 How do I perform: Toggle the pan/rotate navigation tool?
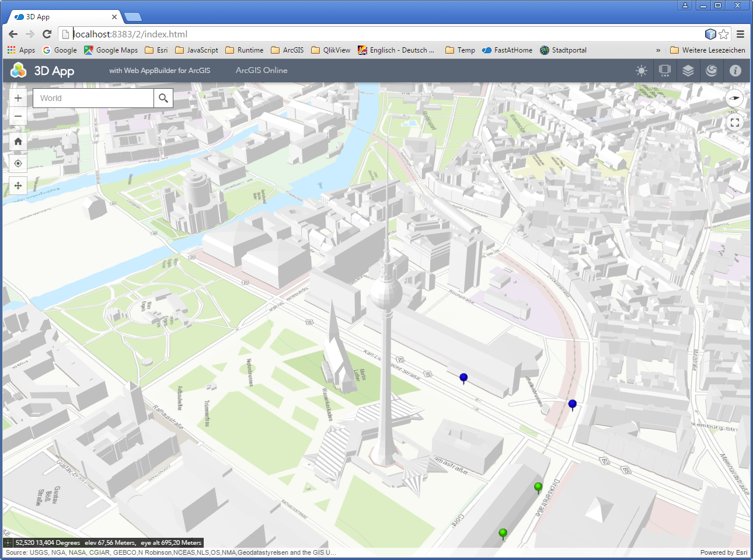[x=18, y=186]
